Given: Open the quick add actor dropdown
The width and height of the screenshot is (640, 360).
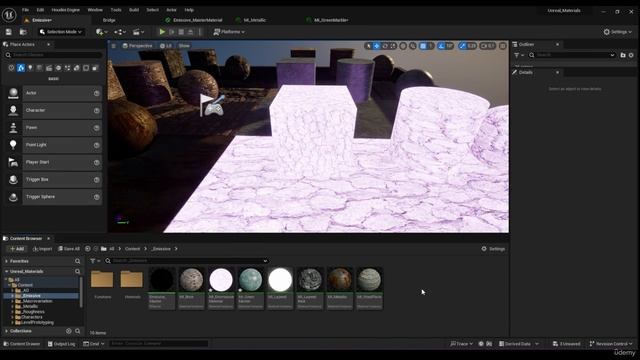Looking at the screenshot, I should [101, 32].
